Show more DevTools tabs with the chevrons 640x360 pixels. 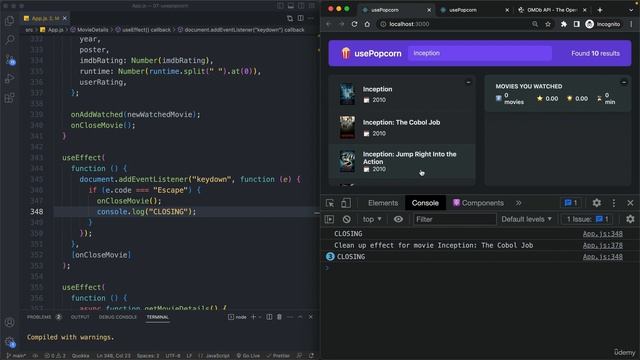pyautogui.click(x=518, y=203)
